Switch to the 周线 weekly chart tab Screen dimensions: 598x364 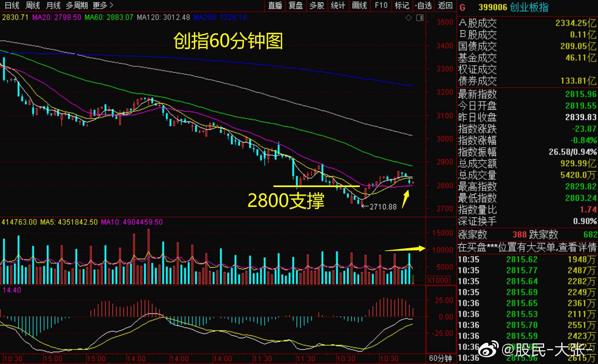(32, 5)
